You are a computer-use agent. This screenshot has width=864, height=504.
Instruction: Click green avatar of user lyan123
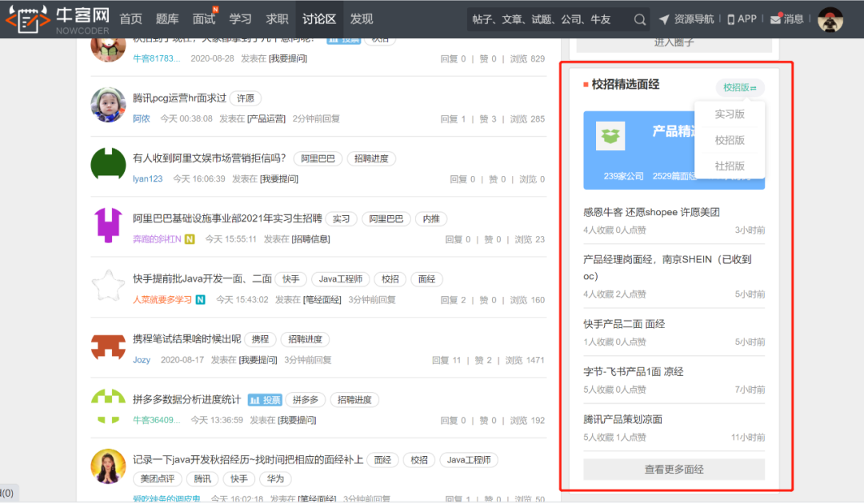click(x=108, y=163)
